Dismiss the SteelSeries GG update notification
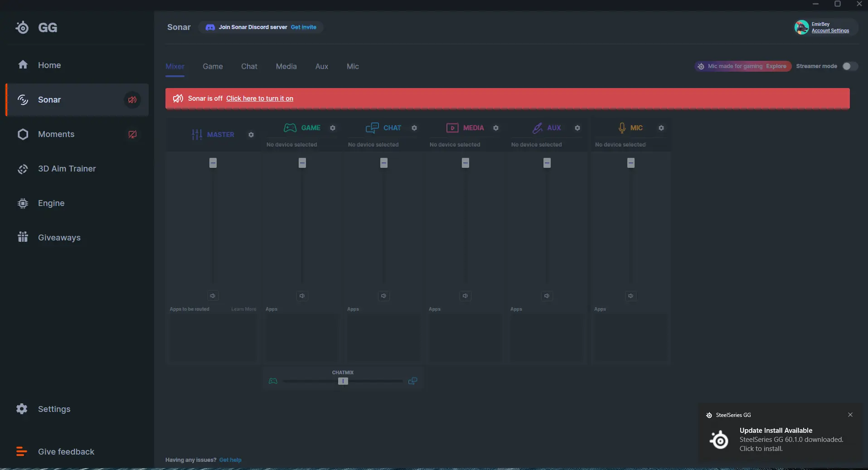This screenshot has height=470, width=868. coord(850,415)
